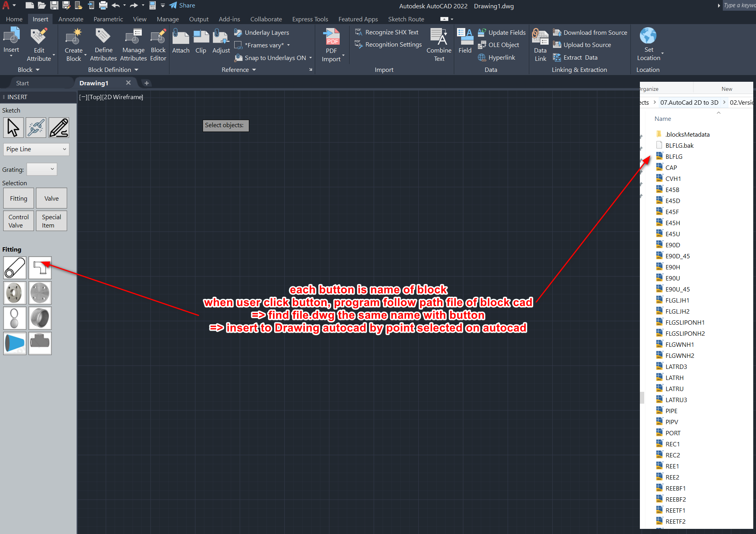Add a new drawing tab with plus
Viewport: 756px width, 534px height.
point(147,83)
